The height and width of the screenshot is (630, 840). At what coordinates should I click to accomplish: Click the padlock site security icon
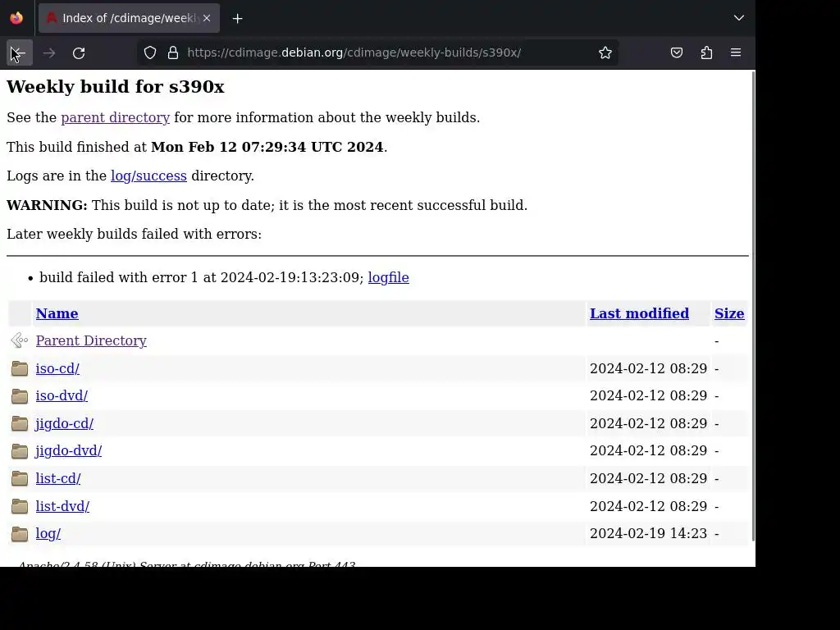coord(172,52)
